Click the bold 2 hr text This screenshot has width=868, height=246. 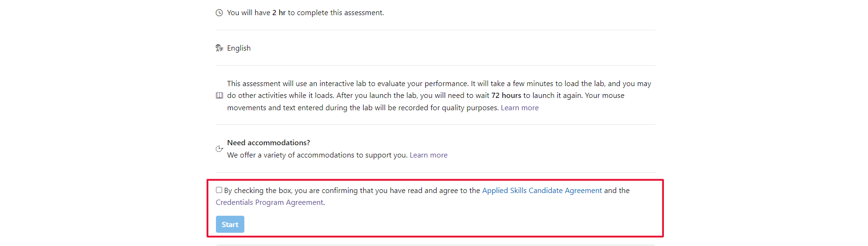click(278, 13)
